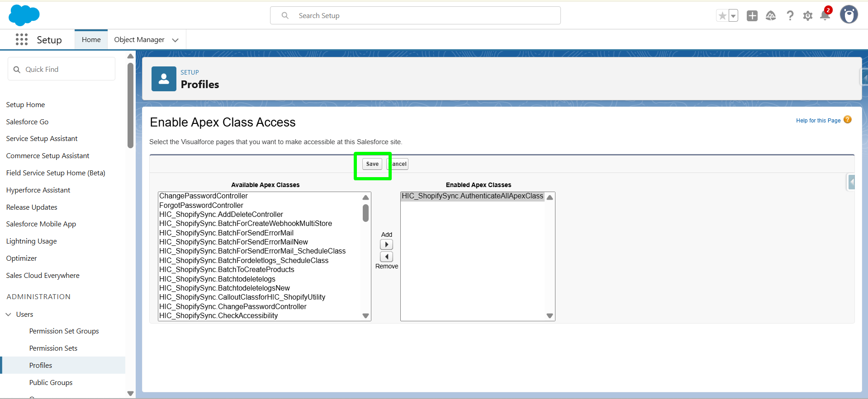Select HIC_ShopifySync.ChangePasswordController
The width and height of the screenshot is (868, 399).
coord(232,307)
